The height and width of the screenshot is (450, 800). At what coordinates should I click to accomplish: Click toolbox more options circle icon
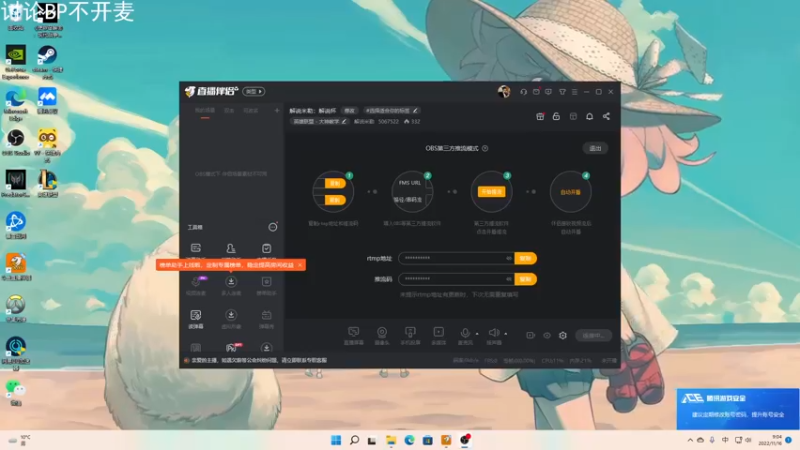point(273,227)
